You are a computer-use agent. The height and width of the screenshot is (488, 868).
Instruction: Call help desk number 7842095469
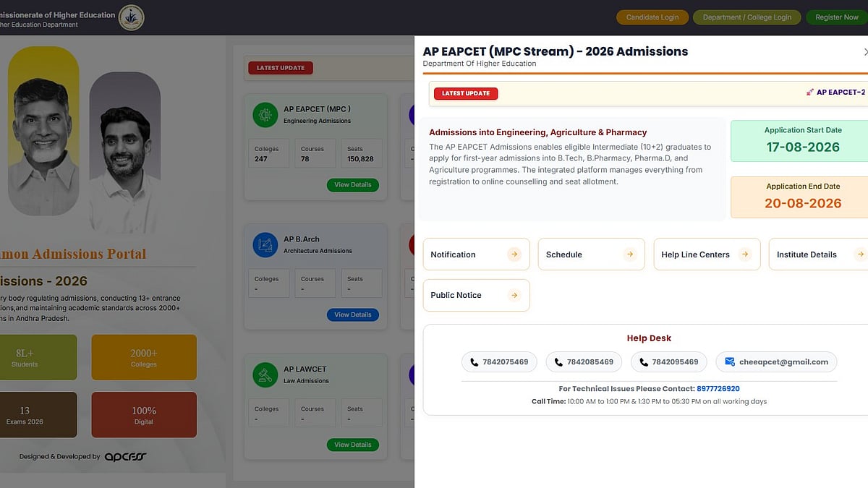tap(668, 362)
